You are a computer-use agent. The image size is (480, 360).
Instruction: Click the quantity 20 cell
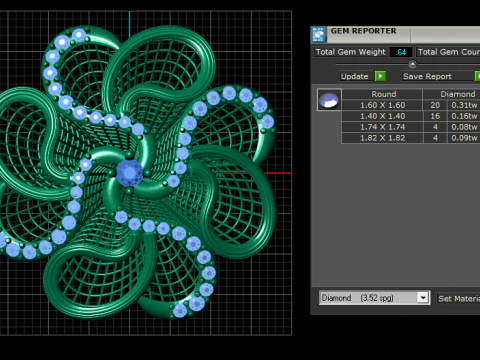pos(435,105)
